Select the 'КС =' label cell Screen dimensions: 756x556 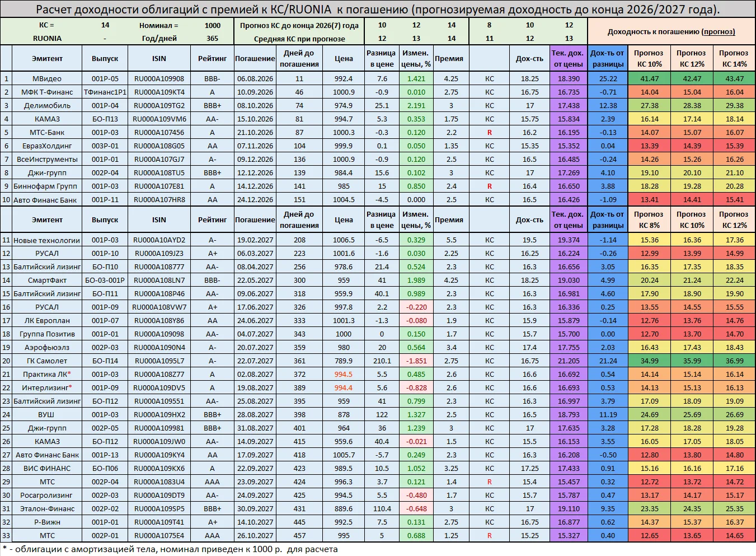(x=47, y=25)
